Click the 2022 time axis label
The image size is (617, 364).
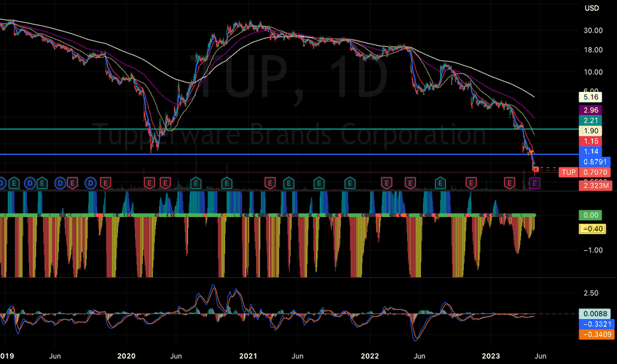pyautogui.click(x=370, y=356)
